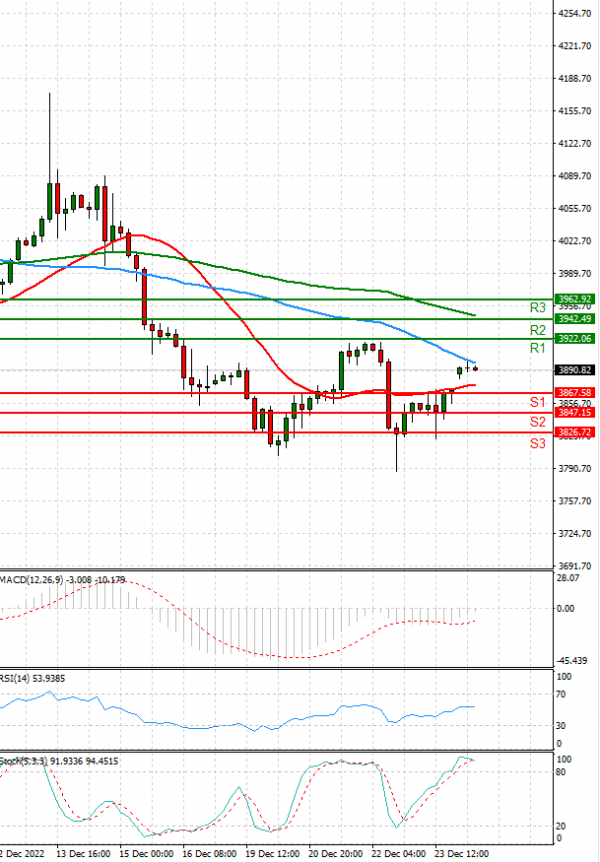Click the 4022.70 price scale value
Viewport: 600px width, 862px height.
574,241
